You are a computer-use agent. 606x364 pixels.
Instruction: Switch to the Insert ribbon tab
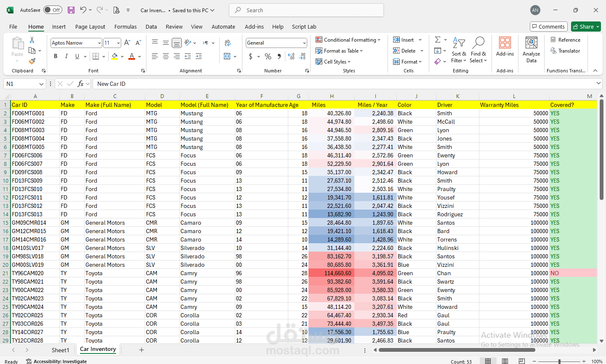pyautogui.click(x=59, y=27)
